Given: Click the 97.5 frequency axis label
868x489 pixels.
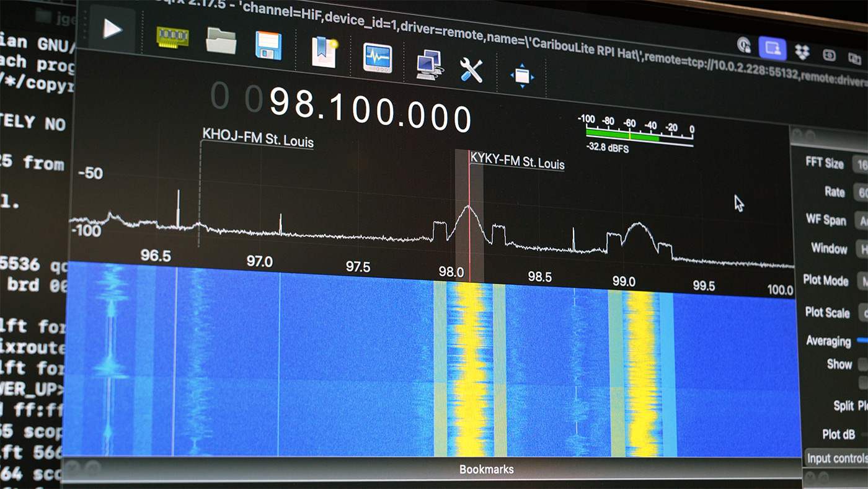Looking at the screenshot, I should click(x=358, y=267).
